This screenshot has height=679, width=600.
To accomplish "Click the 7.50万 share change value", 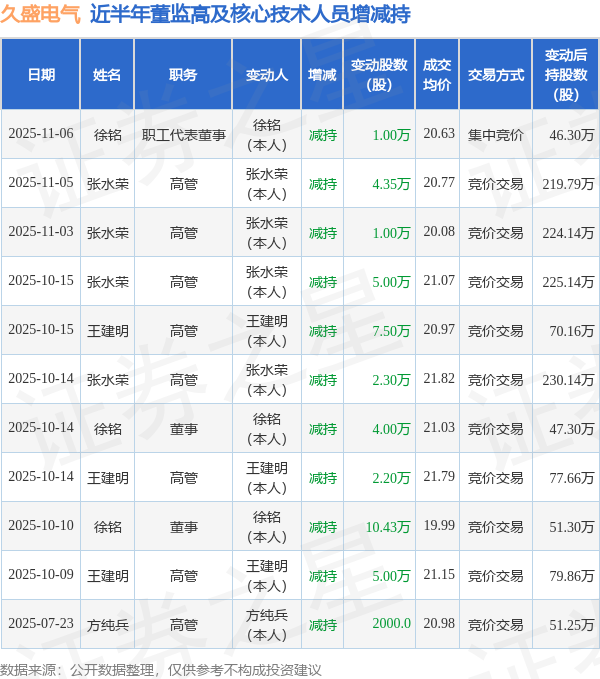I will point(391,331).
